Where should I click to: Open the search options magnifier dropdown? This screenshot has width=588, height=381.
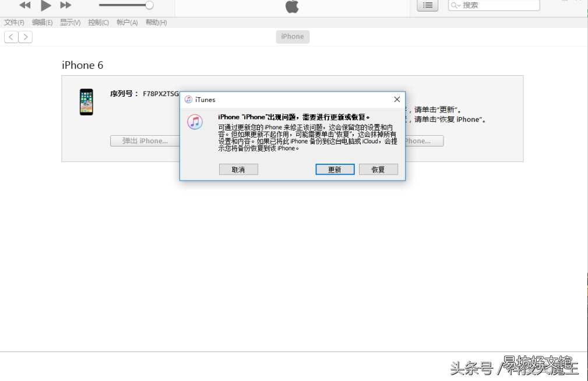[456, 5]
